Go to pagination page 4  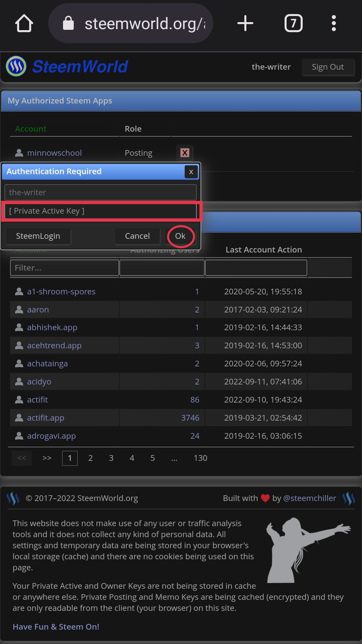click(132, 458)
